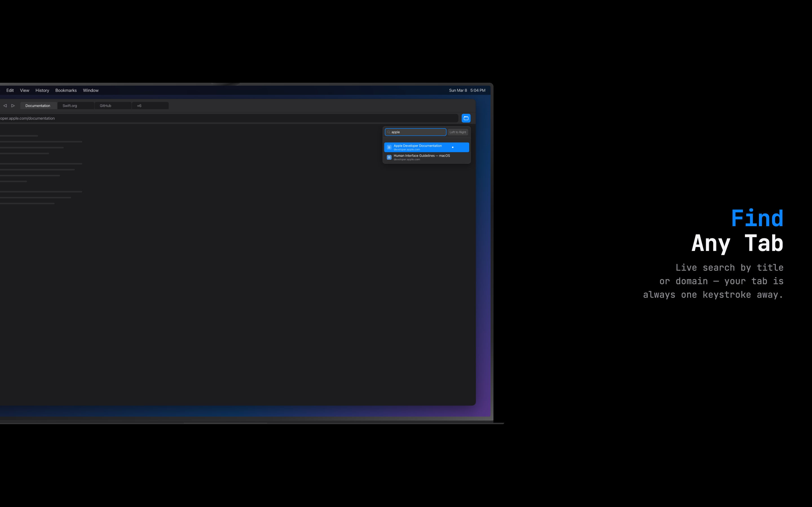Image resolution: width=812 pixels, height=507 pixels.
Task: Click the forward navigation arrow
Action: 13,105
